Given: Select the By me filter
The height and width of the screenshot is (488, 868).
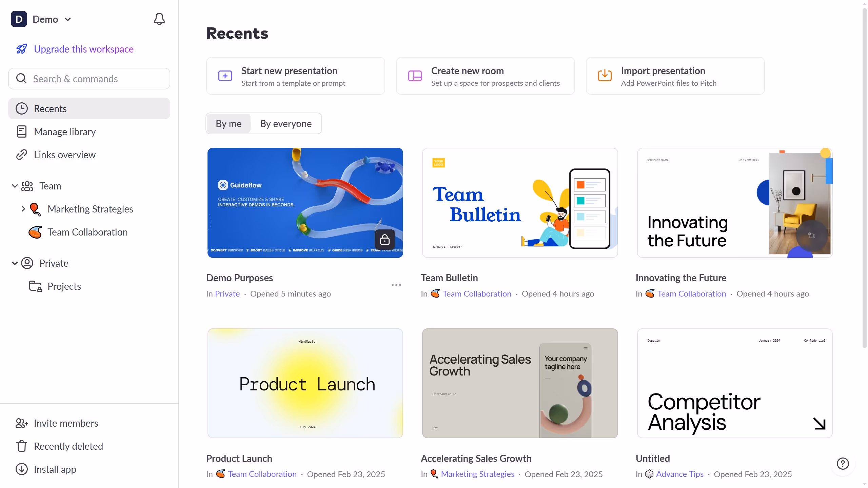Looking at the screenshot, I should point(229,124).
